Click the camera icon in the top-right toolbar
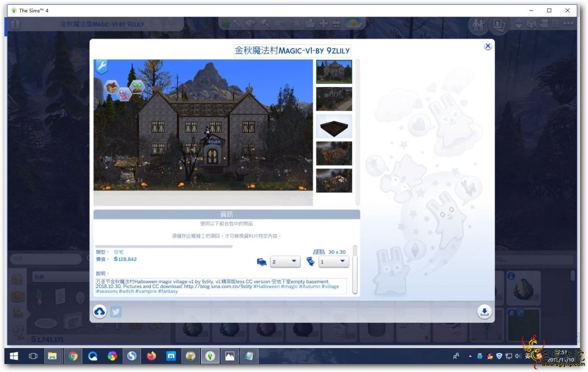Viewport: 588px width, 372px height. [544, 24]
